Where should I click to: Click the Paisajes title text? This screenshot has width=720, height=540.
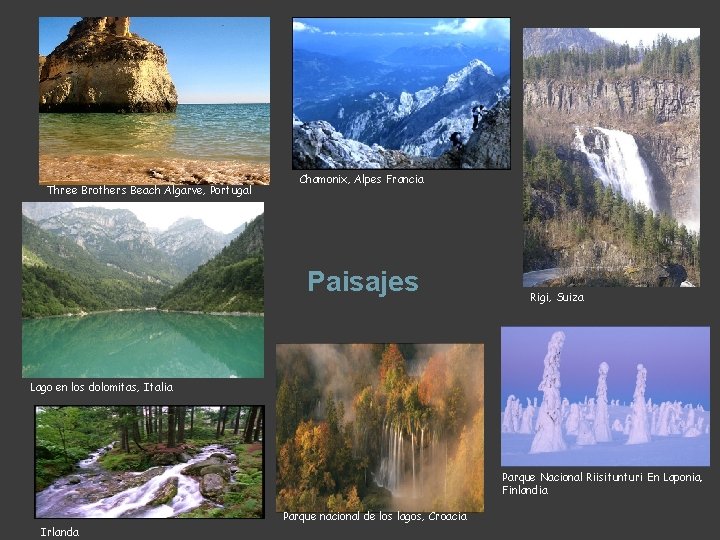(363, 281)
